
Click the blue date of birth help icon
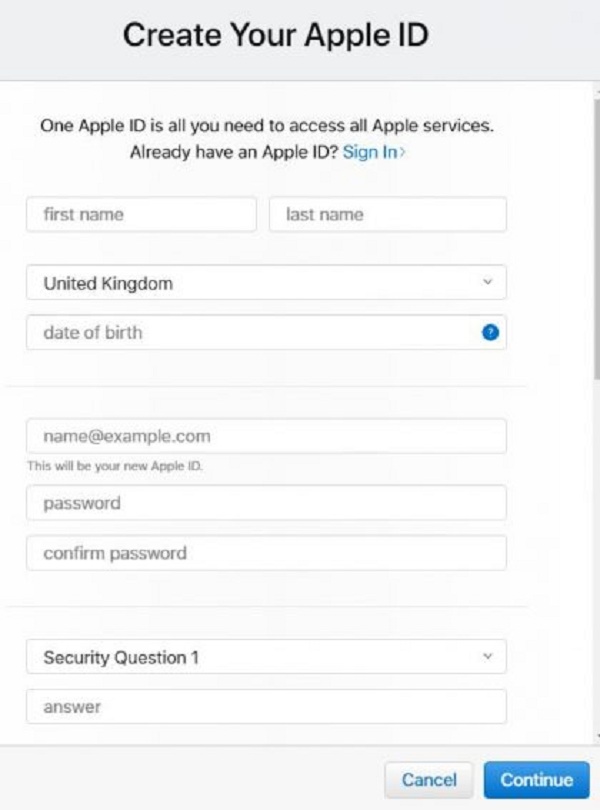pyautogui.click(x=490, y=332)
